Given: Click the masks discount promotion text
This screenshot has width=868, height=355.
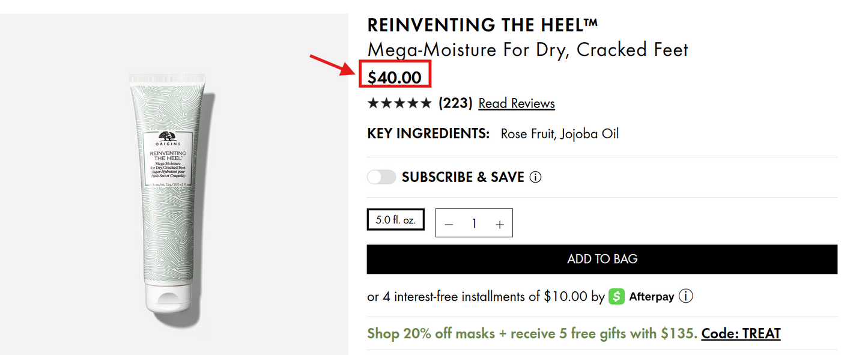Looking at the screenshot, I should pos(529,333).
